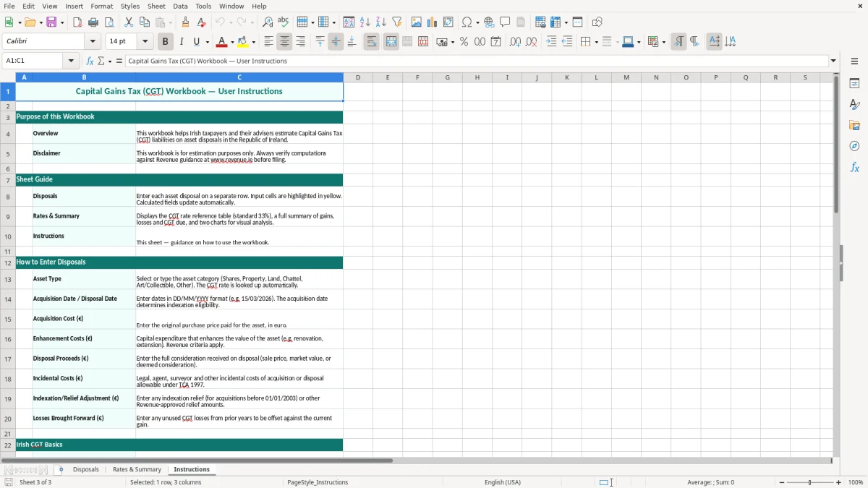The image size is (868, 488).
Task: Switch to Rates & Summary tab
Action: click(137, 469)
